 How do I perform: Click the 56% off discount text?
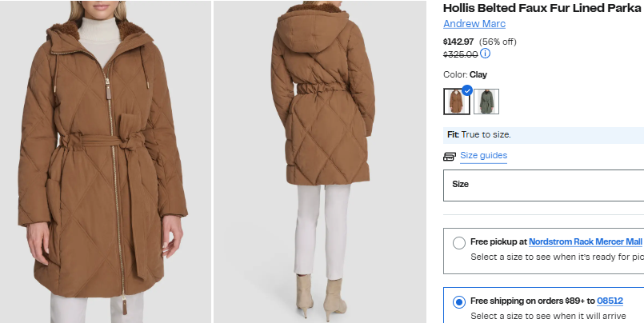[498, 41]
